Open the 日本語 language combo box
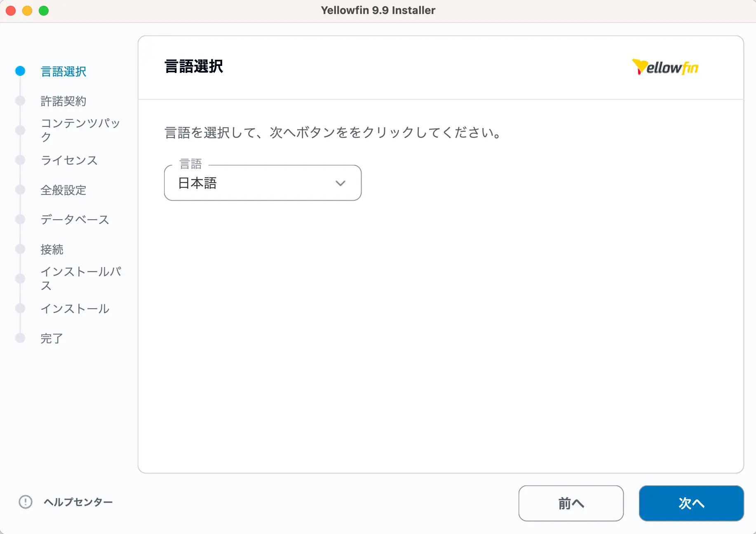Screen dimensions: 756x534 pos(256,183)
